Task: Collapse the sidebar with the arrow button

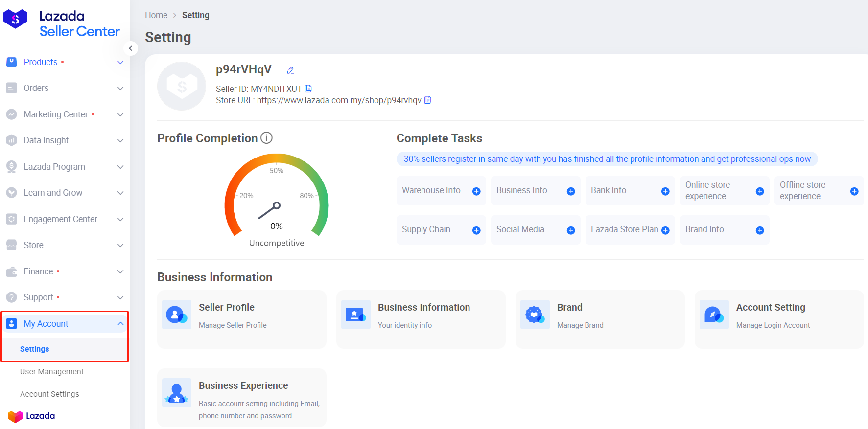Action: click(131, 48)
